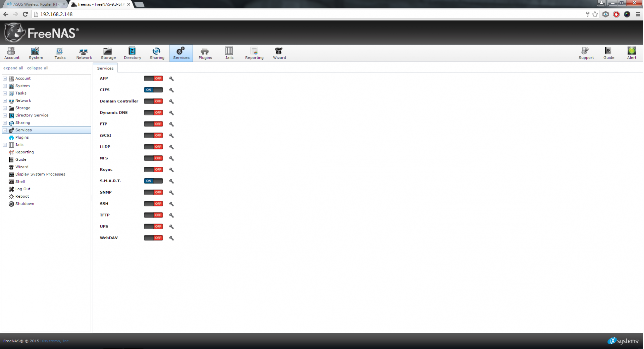644x349 pixels.
Task: Launch the Wizard from the top toolbar
Action: (279, 53)
